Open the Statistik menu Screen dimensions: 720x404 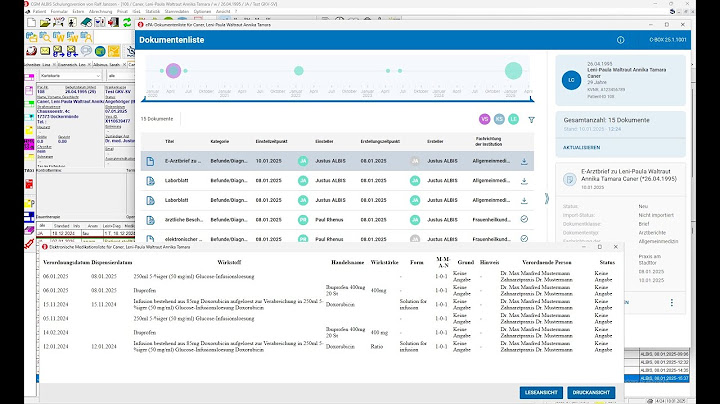[x=152, y=11]
